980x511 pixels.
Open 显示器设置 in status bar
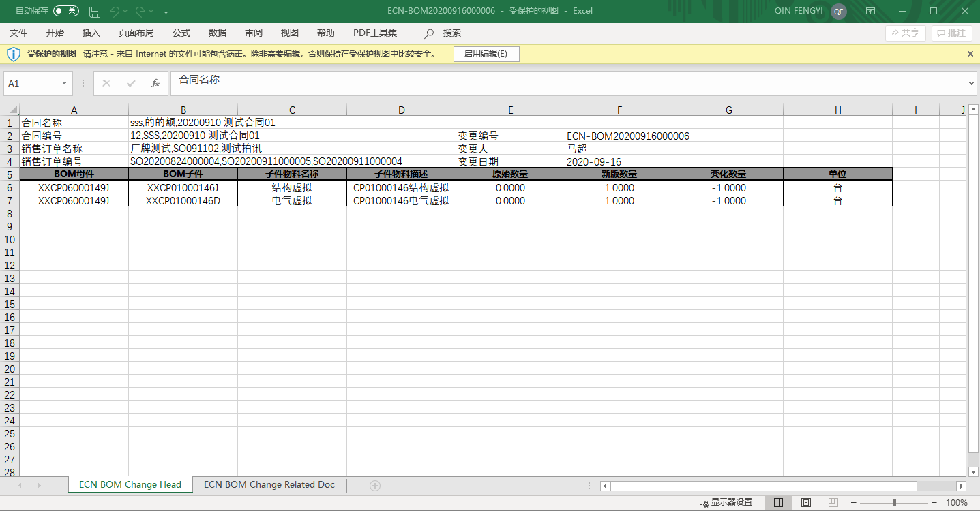pos(726,502)
